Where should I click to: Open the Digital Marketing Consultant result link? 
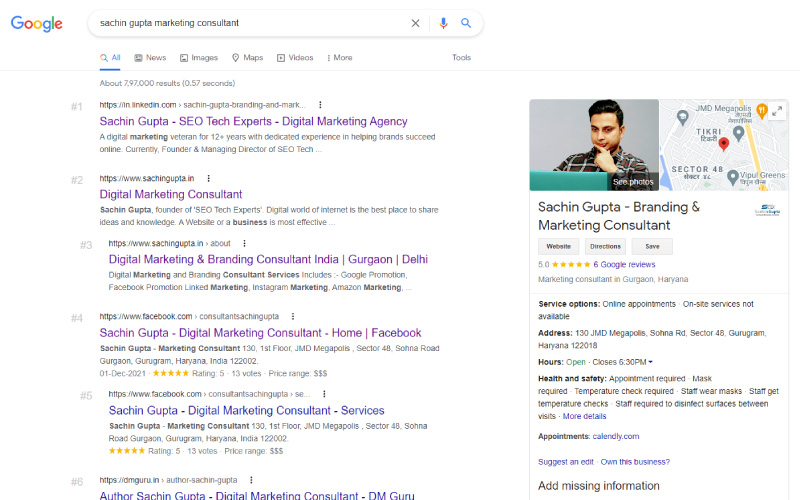(x=171, y=194)
